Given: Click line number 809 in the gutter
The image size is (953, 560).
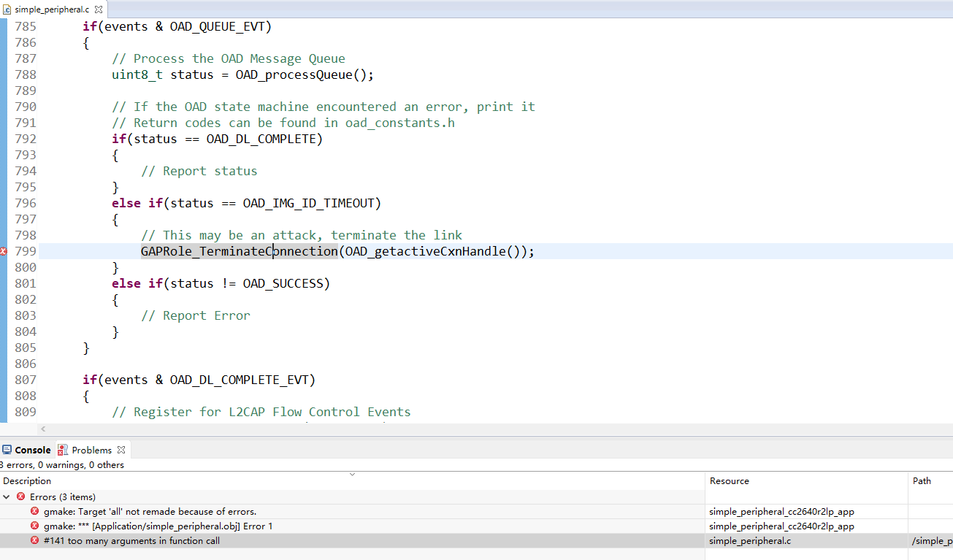Looking at the screenshot, I should pos(25,412).
